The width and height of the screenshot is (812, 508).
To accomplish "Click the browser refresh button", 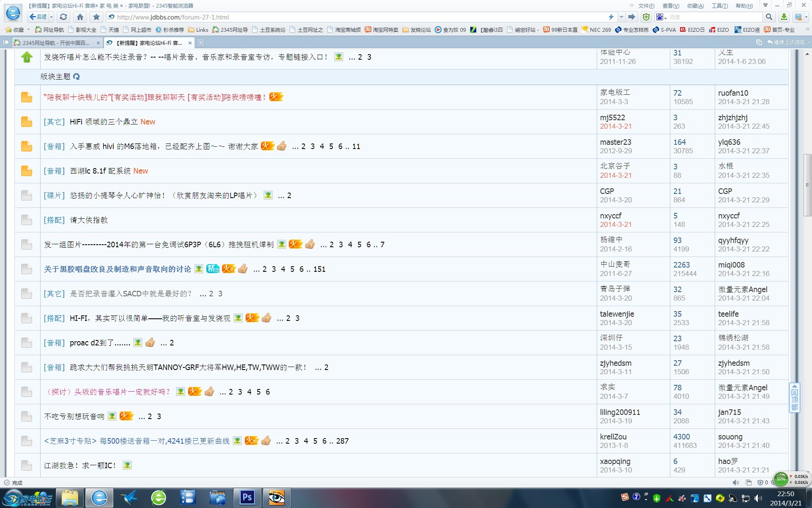I will coord(63,17).
